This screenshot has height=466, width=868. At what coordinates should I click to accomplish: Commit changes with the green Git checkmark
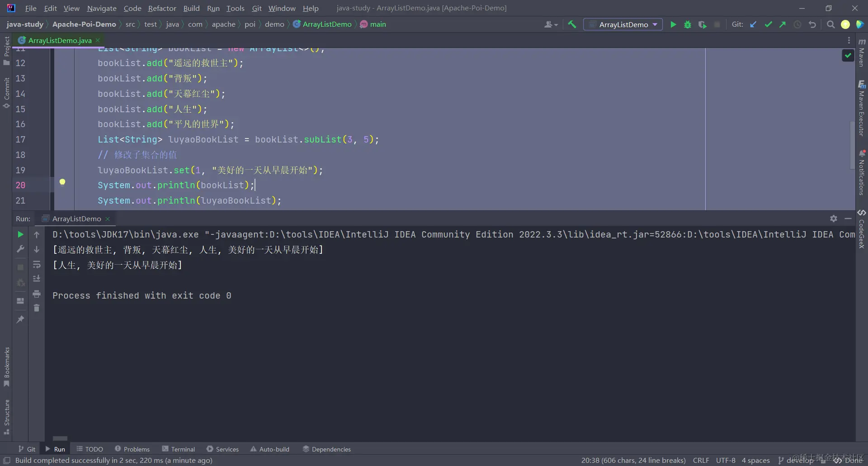click(x=768, y=24)
